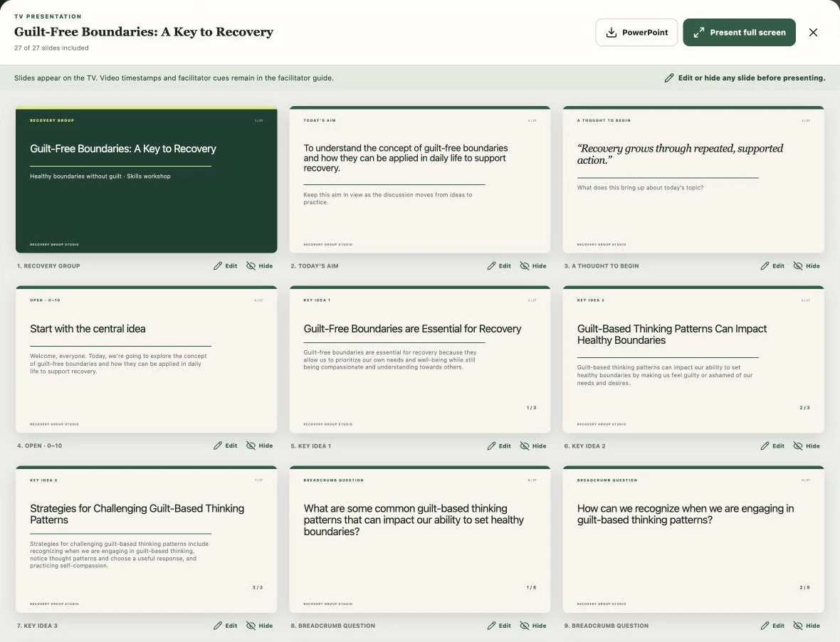The height and width of the screenshot is (642, 840).
Task: Present full screen
Action: pyautogui.click(x=740, y=32)
